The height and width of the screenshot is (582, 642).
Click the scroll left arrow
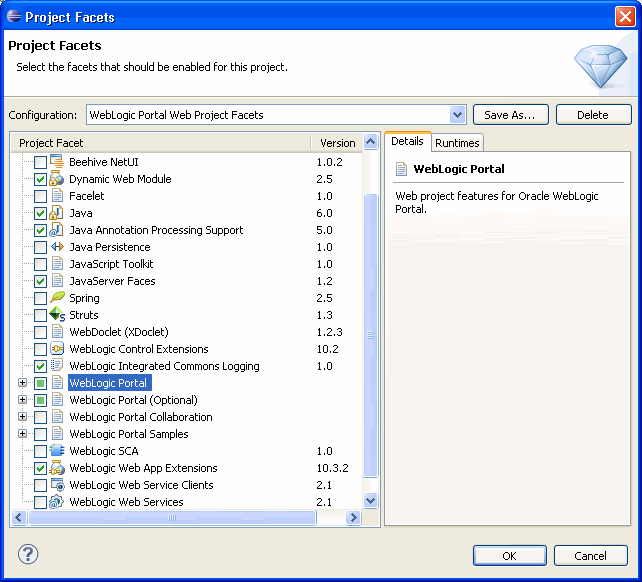tap(19, 517)
